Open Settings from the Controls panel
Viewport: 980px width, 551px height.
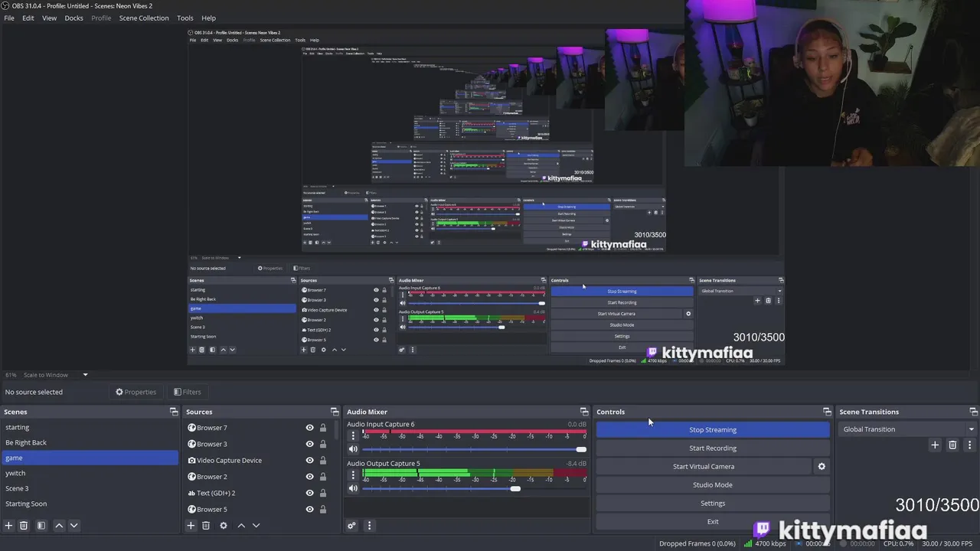713,503
